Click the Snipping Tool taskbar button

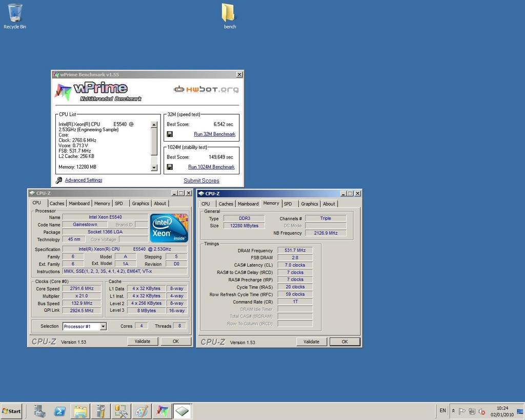[x=121, y=411]
